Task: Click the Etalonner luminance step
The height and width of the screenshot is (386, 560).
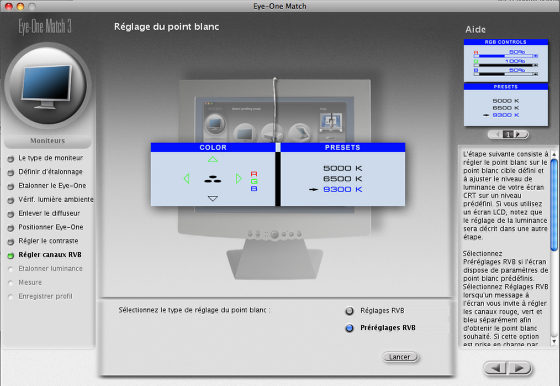Action: 50,269
